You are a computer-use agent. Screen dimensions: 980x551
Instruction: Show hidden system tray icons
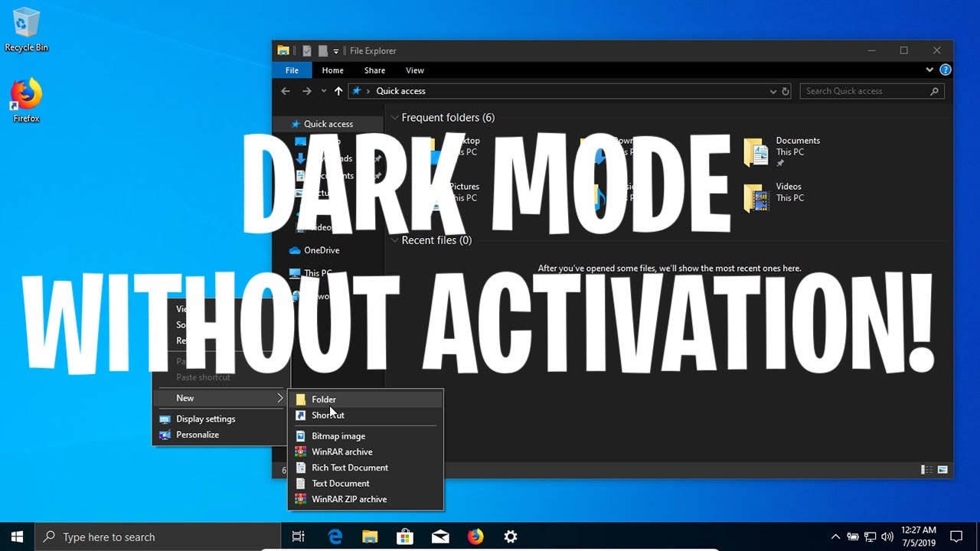[x=835, y=536]
